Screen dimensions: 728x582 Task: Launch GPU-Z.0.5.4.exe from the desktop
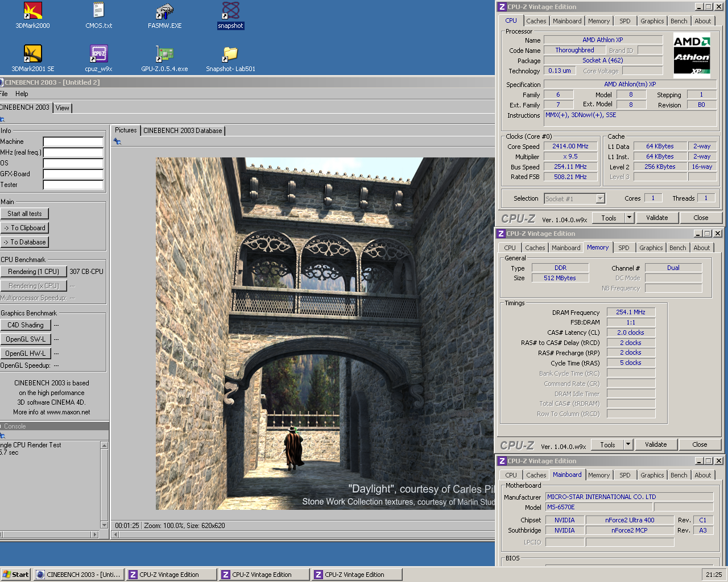click(164, 59)
